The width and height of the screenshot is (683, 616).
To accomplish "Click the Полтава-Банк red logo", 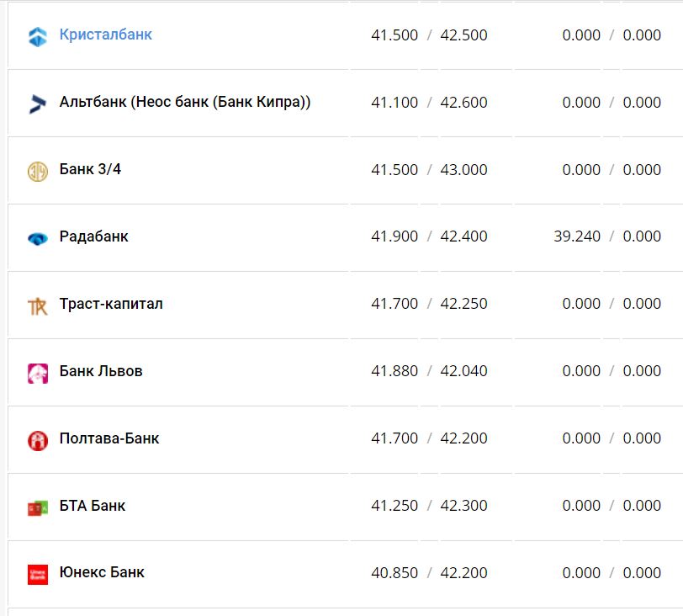I will (38, 440).
